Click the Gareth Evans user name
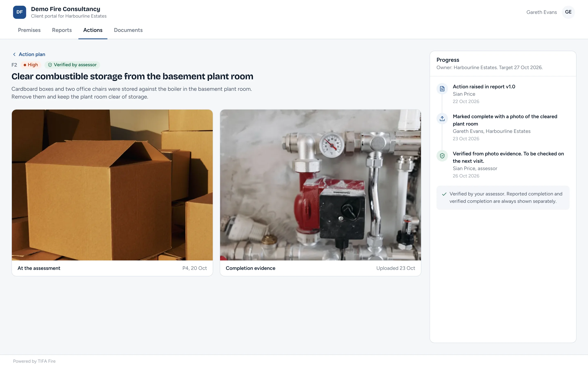The height and width of the screenshot is (368, 588). (x=541, y=12)
